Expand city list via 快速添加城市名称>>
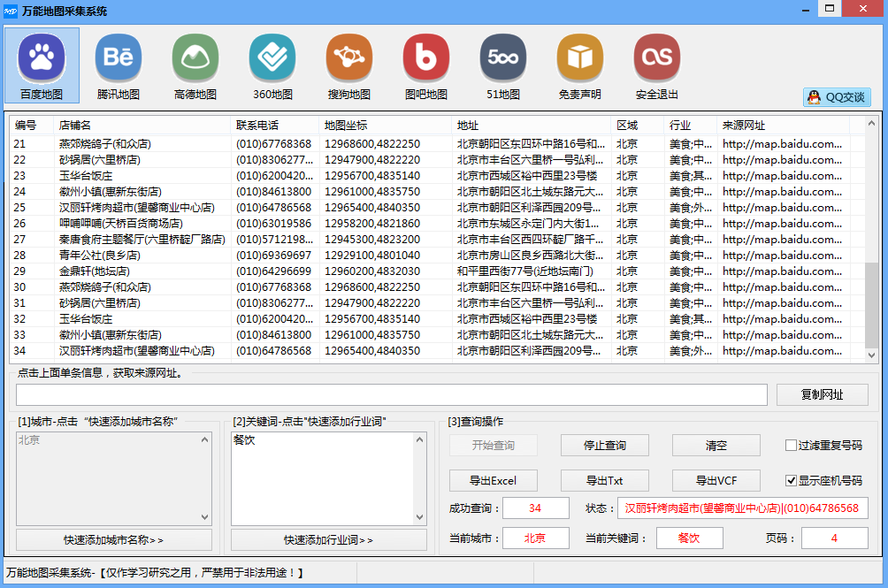The image size is (888, 588). pyautogui.click(x=113, y=539)
